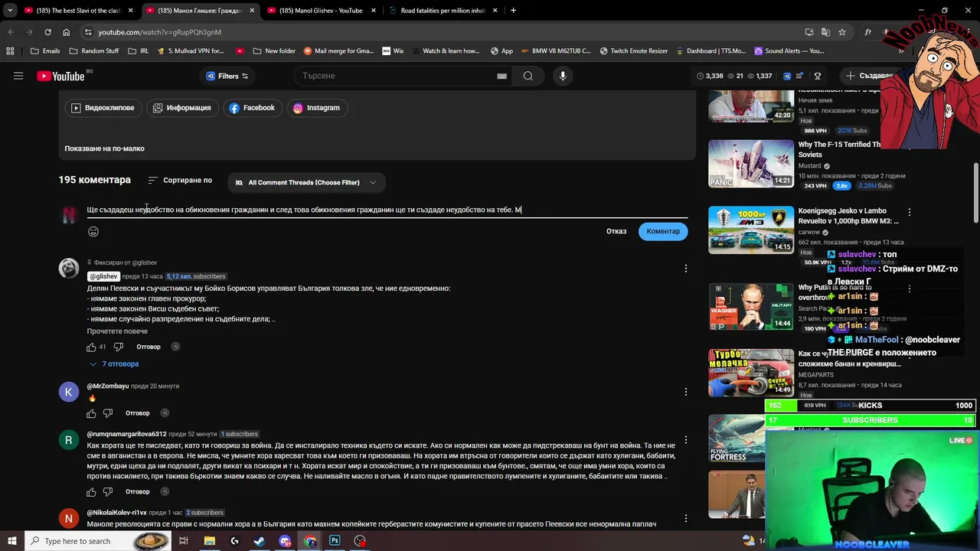This screenshot has height=551, width=980.
Task: Like the @MrZombayu comment
Action: tap(92, 413)
